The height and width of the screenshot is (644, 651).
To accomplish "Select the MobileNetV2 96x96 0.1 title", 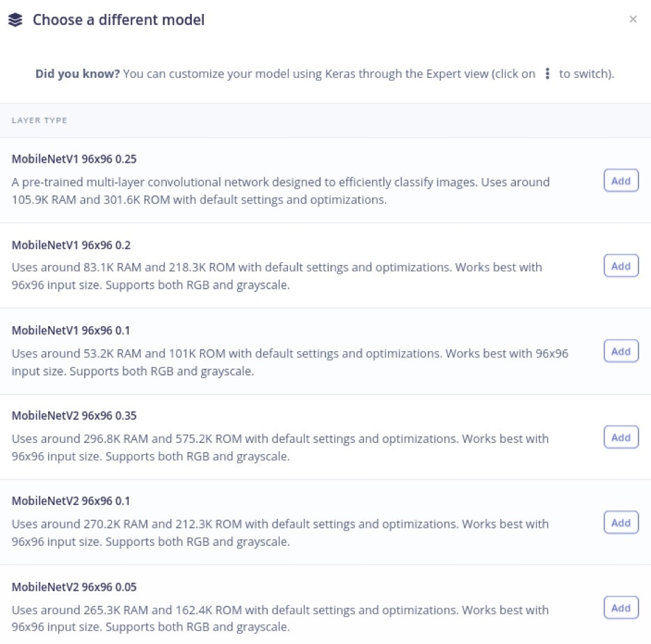I will (70, 501).
